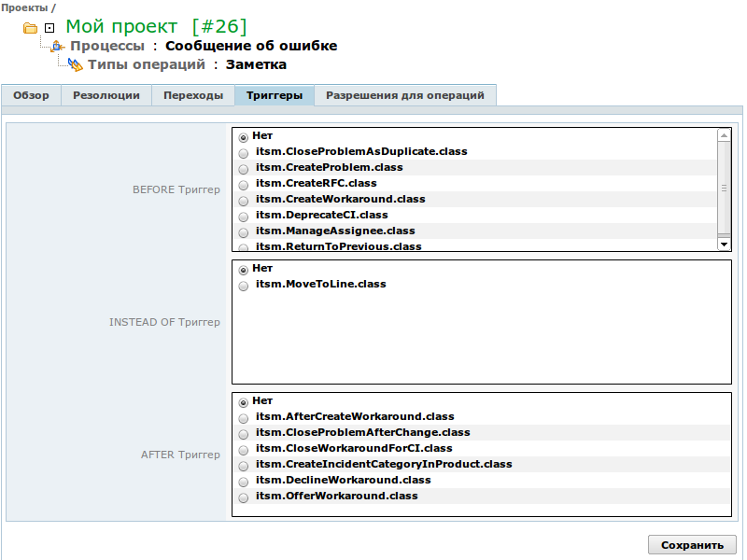747x560 pixels.
Task: Click the Процессы icon
Action: [x=58, y=46]
